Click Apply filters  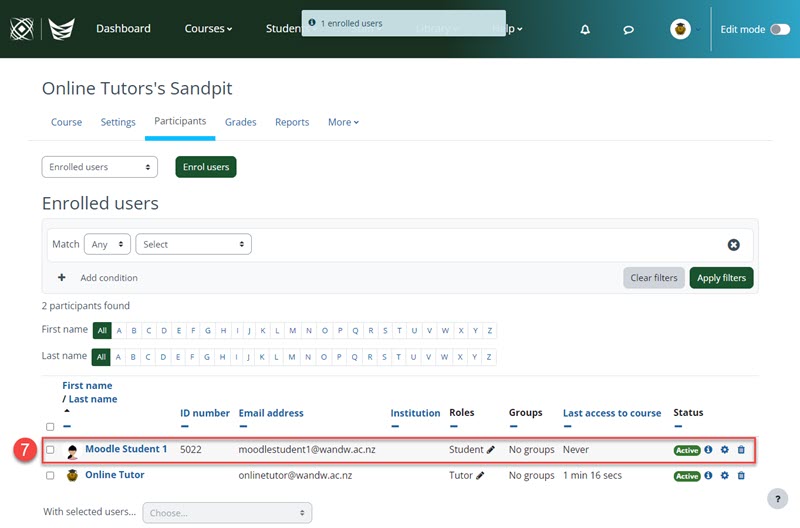tap(721, 278)
